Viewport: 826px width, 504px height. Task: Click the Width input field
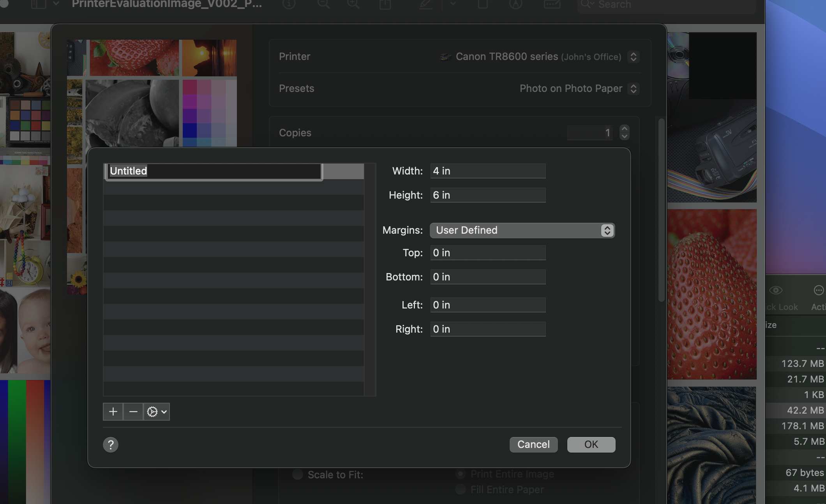488,171
